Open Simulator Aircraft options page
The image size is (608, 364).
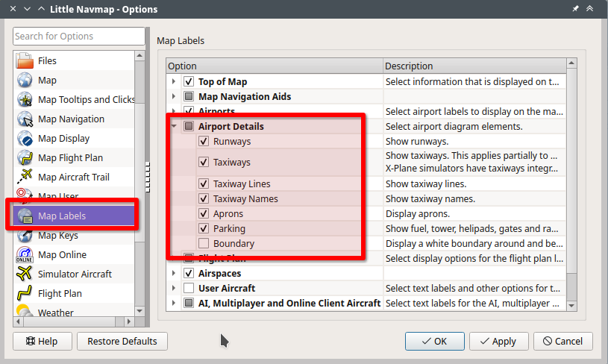pos(74,274)
